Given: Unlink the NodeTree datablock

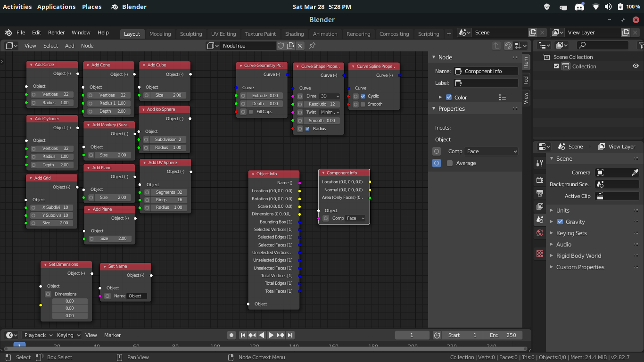Looking at the screenshot, I should (x=300, y=46).
